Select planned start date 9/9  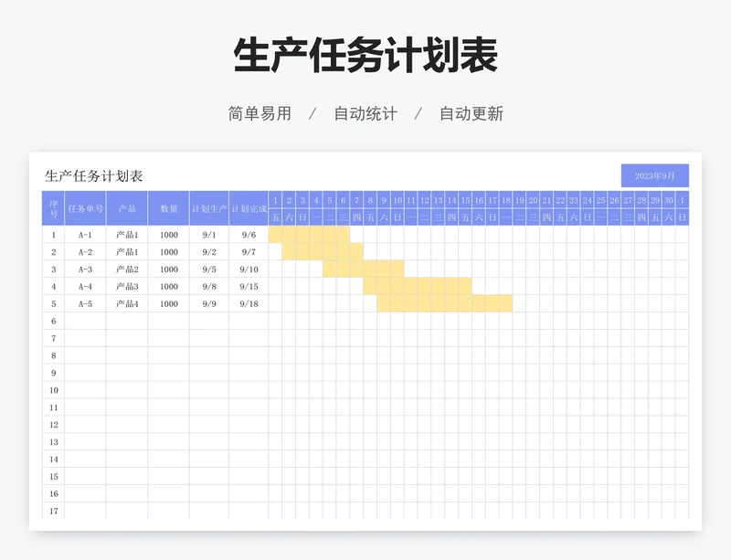coord(209,304)
